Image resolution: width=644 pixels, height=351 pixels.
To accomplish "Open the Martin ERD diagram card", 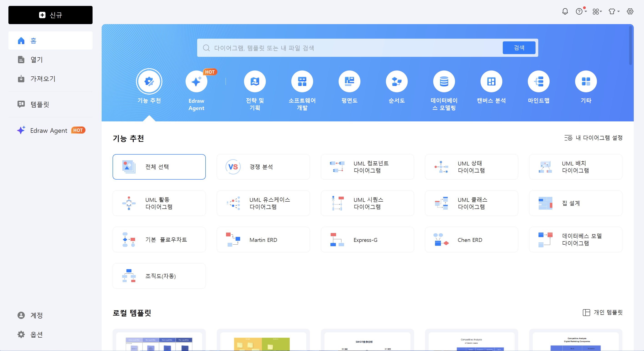I will click(263, 240).
